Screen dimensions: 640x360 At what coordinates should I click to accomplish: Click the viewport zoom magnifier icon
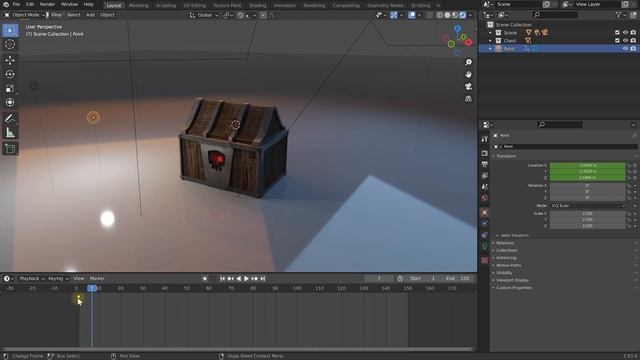[468, 62]
